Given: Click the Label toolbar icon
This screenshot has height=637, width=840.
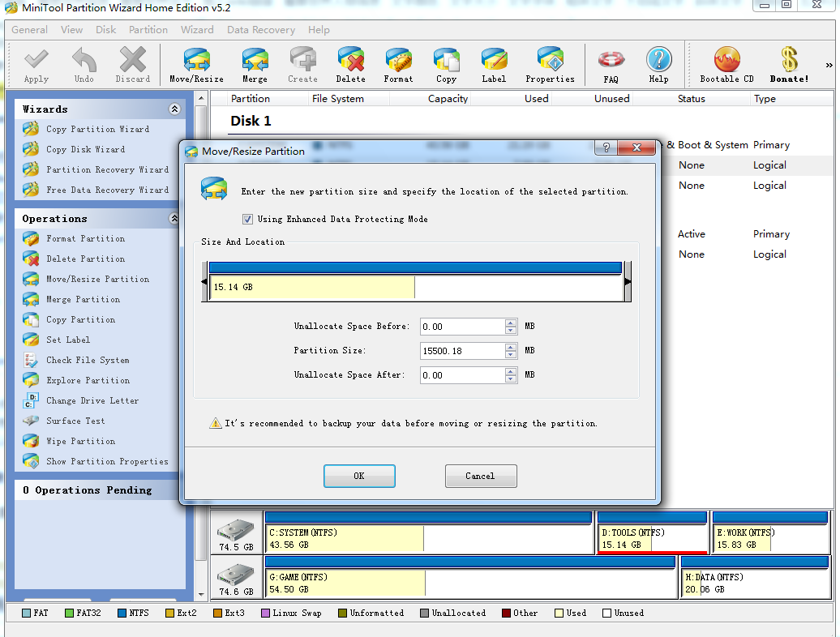Looking at the screenshot, I should click(494, 59).
